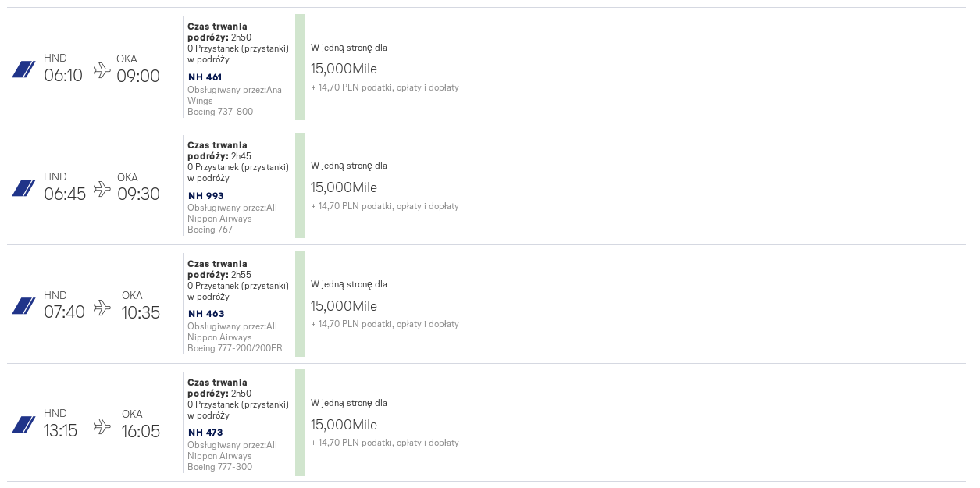Click the airplane icon on the 07:40 flight row

tap(102, 308)
